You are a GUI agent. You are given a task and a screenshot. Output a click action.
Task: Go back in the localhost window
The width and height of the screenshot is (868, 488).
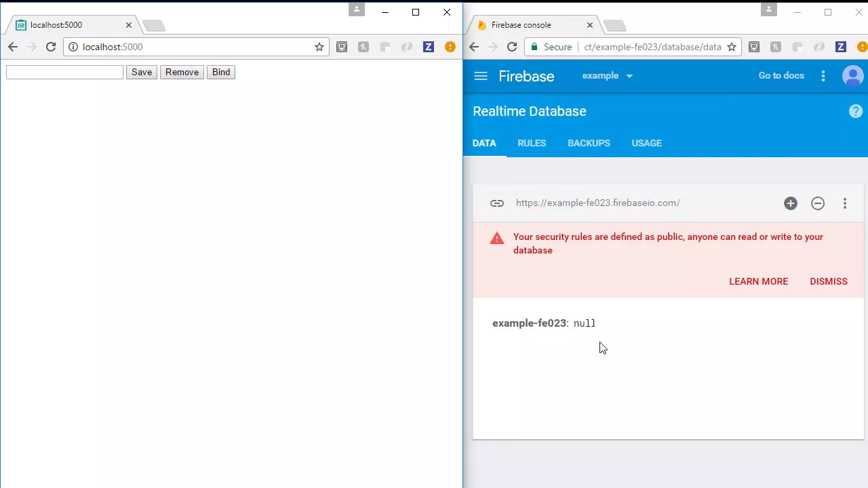pyautogui.click(x=13, y=47)
